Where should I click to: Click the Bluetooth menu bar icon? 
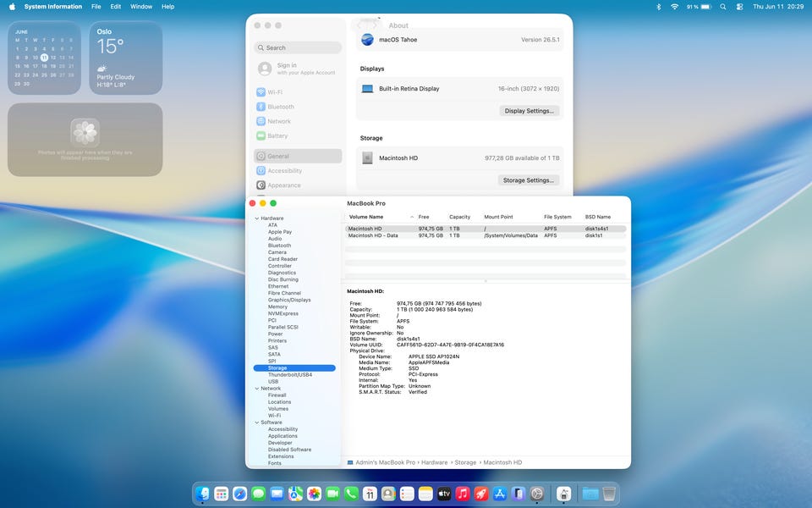tap(659, 7)
